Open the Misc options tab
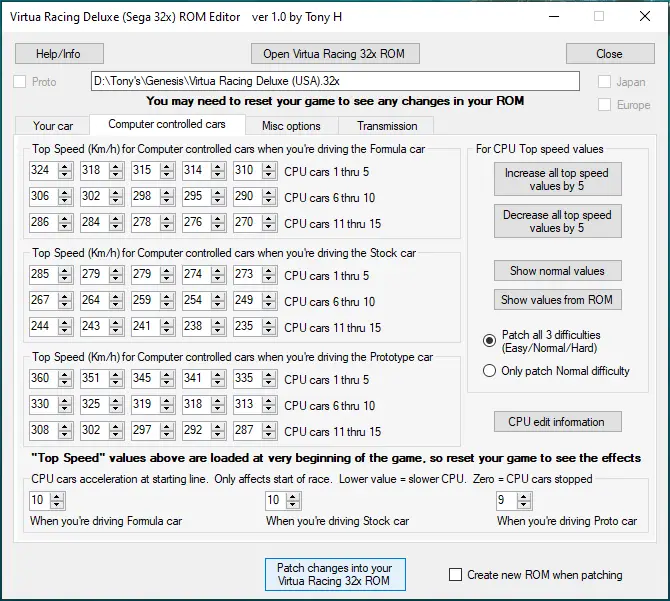Viewport: 670px width, 601px height. coord(291,126)
